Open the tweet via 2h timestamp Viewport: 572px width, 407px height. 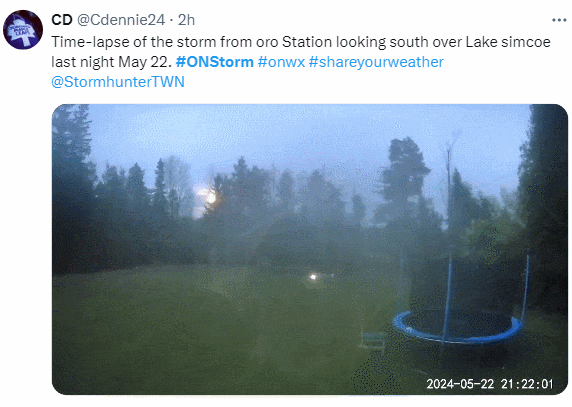tap(186, 20)
